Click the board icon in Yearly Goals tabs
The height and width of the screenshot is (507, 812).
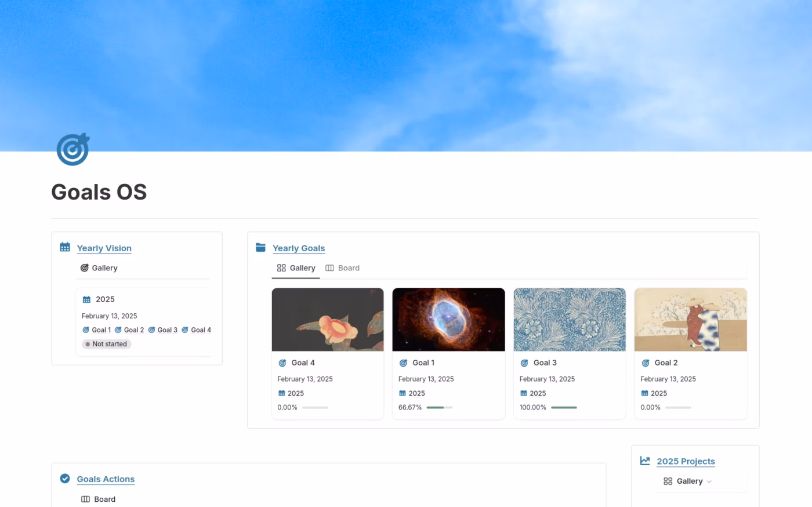tap(329, 268)
